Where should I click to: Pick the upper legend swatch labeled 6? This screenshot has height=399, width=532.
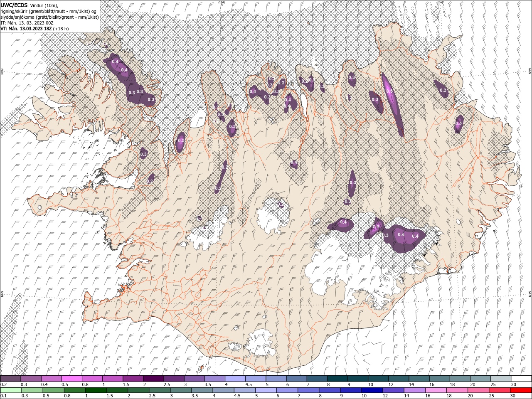click(x=296, y=379)
